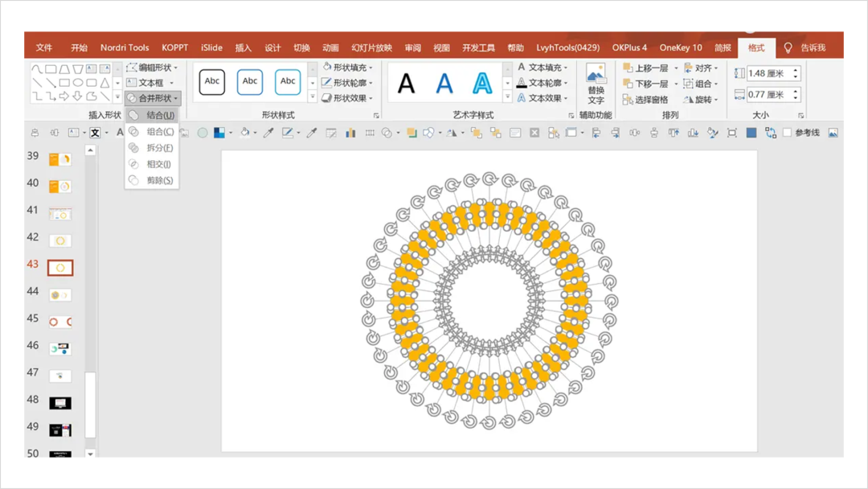
Task: Apply the light-blue outline Abc shape style
Action: (x=288, y=81)
